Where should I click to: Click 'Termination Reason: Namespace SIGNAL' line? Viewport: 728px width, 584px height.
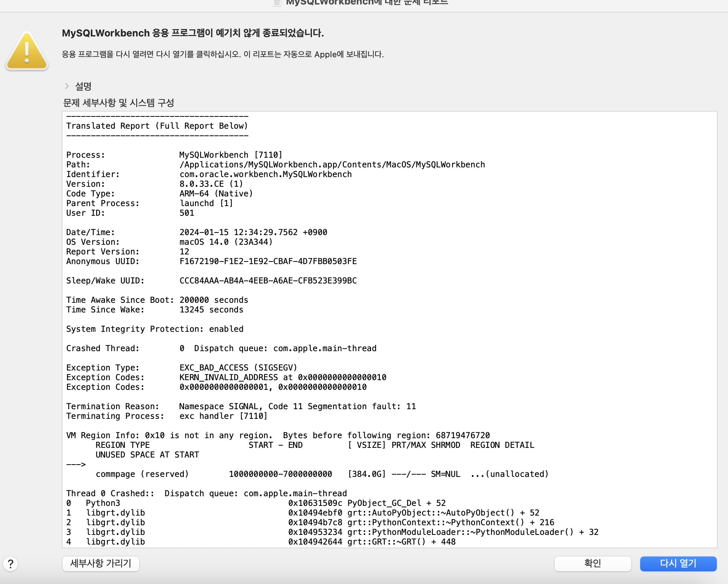[241, 407]
